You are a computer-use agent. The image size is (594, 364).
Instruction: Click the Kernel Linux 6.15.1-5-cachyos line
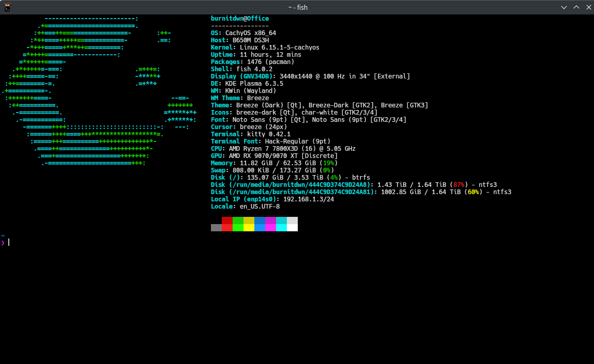[265, 48]
